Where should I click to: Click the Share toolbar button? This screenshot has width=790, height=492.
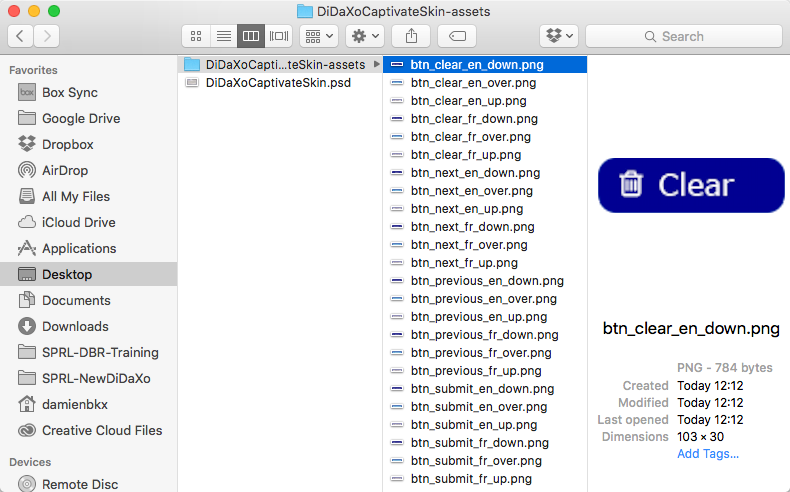411,36
